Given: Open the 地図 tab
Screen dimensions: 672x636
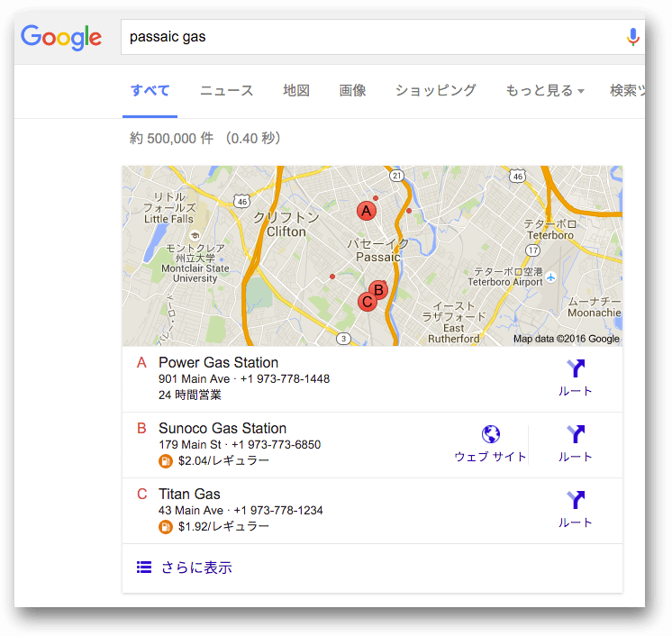Looking at the screenshot, I should pos(296,90).
